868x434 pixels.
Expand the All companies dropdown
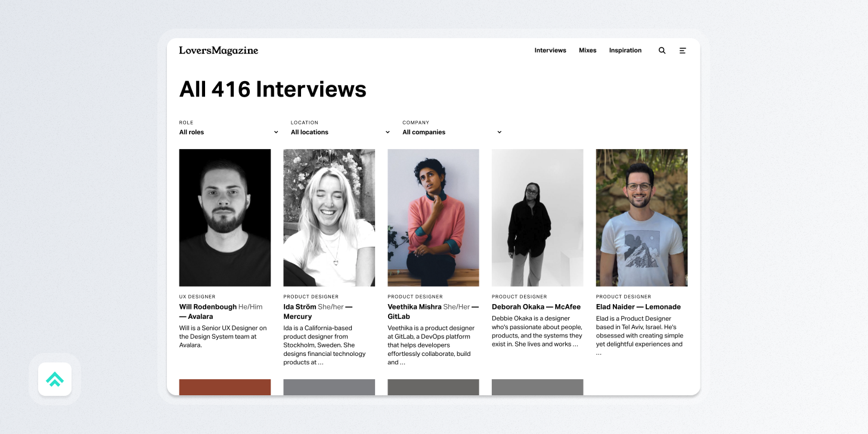(452, 132)
